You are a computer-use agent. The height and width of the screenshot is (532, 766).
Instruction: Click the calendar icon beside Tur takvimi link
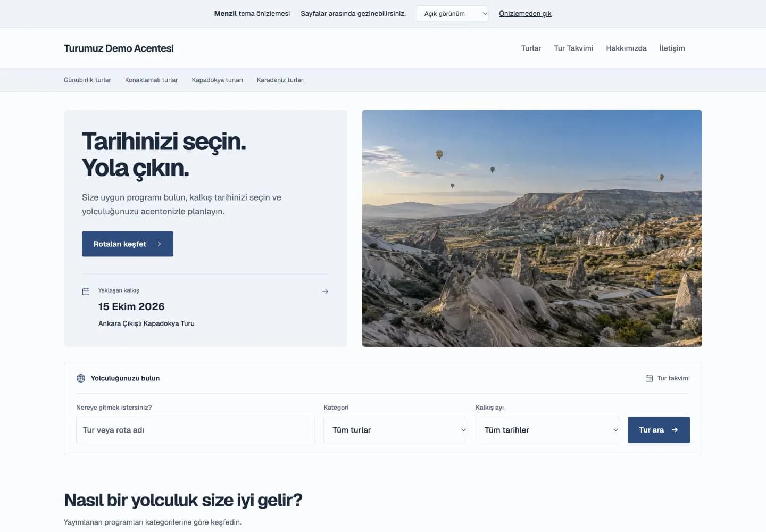tap(649, 378)
